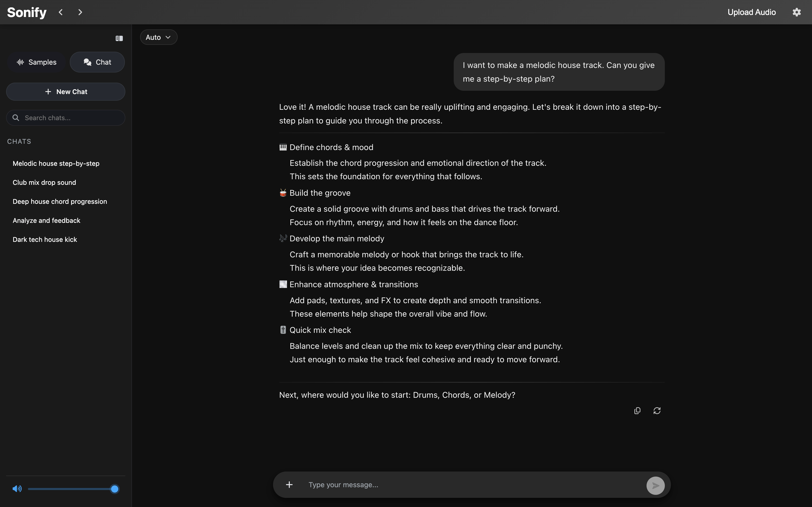Start a New Chat

[66, 92]
